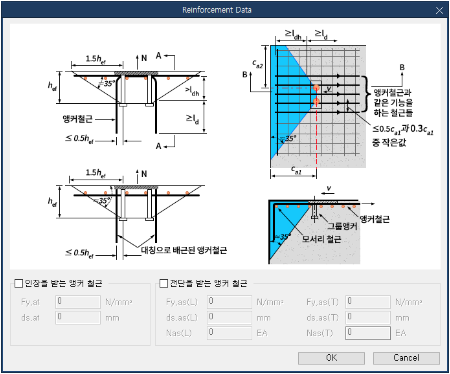Click the Fy,as(L) input field
The height and width of the screenshot is (374, 450).
(x=229, y=302)
